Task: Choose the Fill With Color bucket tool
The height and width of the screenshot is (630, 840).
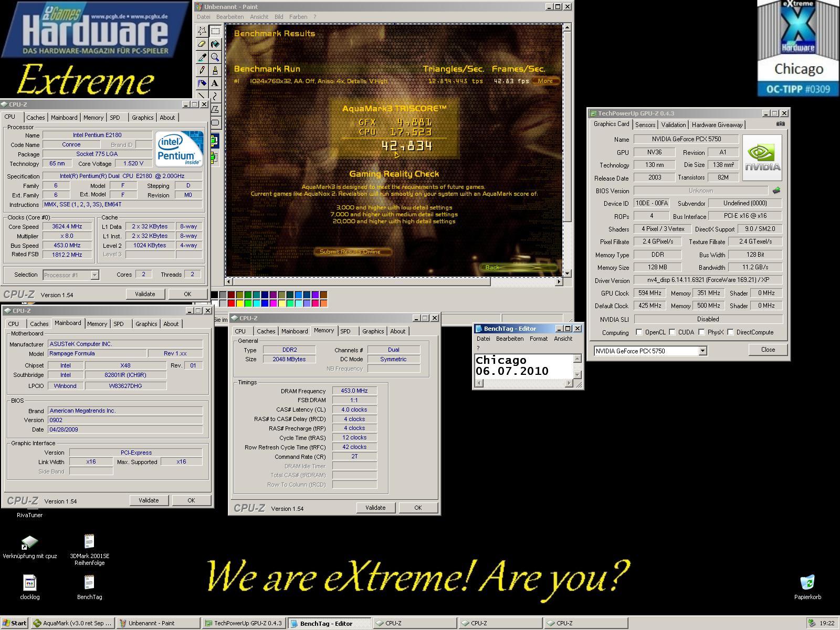Action: [x=215, y=44]
